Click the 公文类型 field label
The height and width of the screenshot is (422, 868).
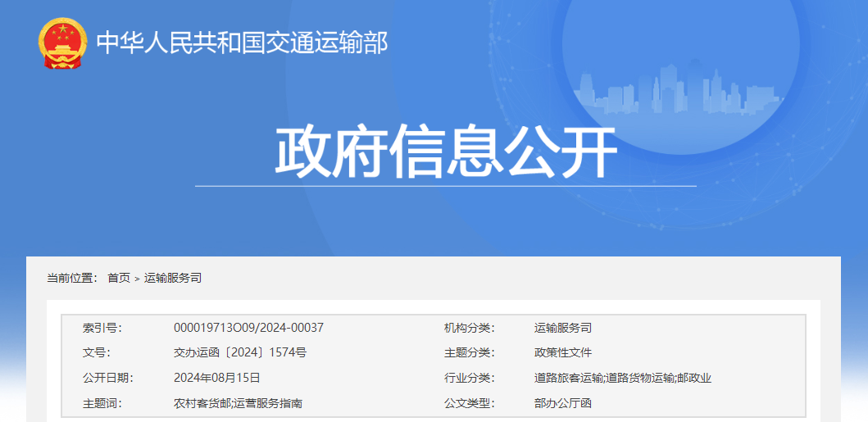click(x=469, y=403)
